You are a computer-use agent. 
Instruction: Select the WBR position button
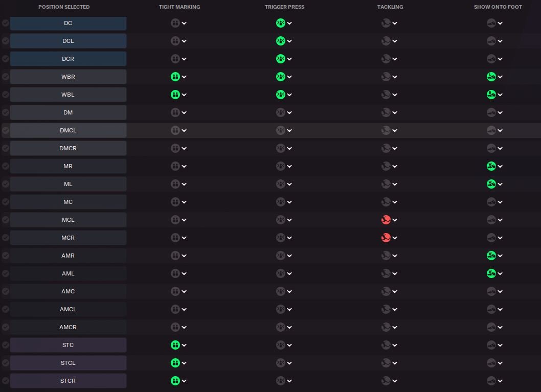tap(68, 77)
